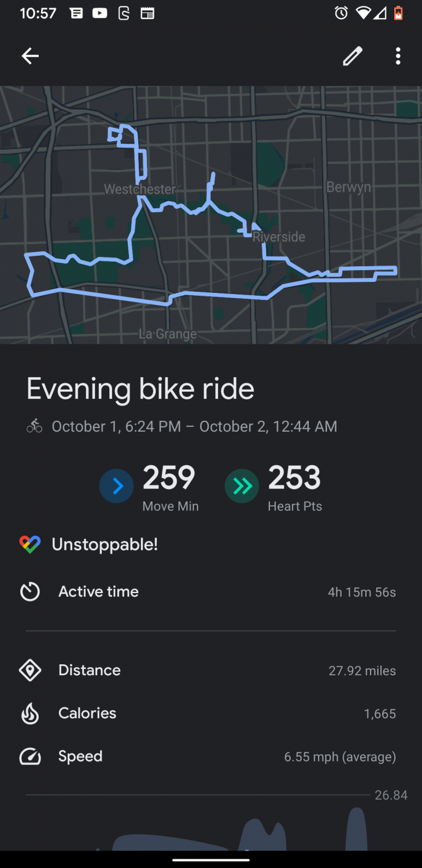Select the 253 Heart Pts value
This screenshot has height=868, width=422.
[x=294, y=478]
